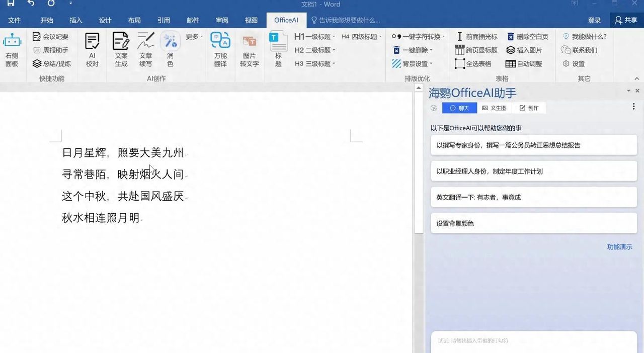Image resolution: width=644 pixels, height=353 pixels.
Task: Customize quick access toolbar dropdown arrow
Action: 70,4
